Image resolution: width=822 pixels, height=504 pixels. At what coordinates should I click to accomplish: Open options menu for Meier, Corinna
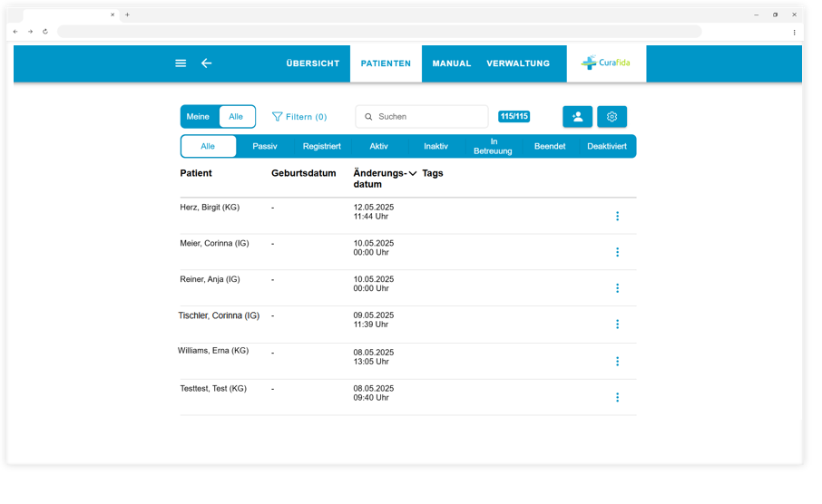click(618, 253)
